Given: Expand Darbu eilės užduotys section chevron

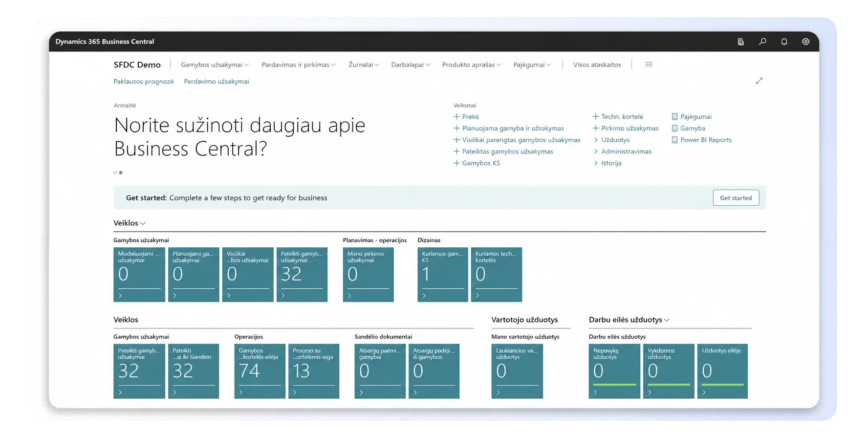Looking at the screenshot, I should 667,320.
